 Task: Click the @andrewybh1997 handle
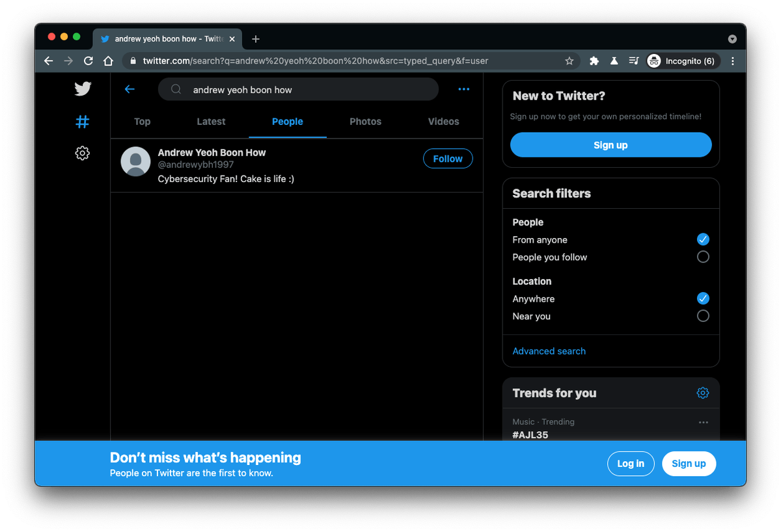click(196, 165)
